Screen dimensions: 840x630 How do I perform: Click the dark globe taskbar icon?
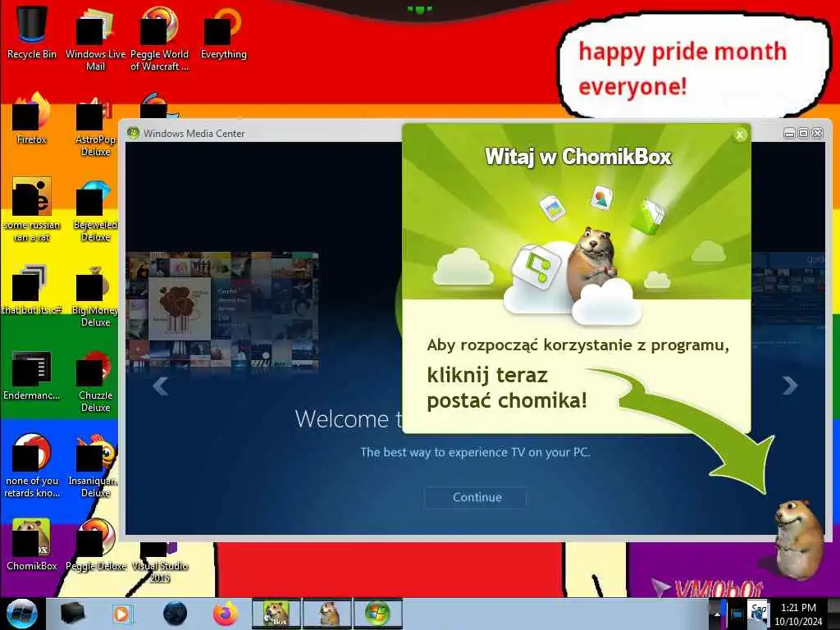pos(176,614)
